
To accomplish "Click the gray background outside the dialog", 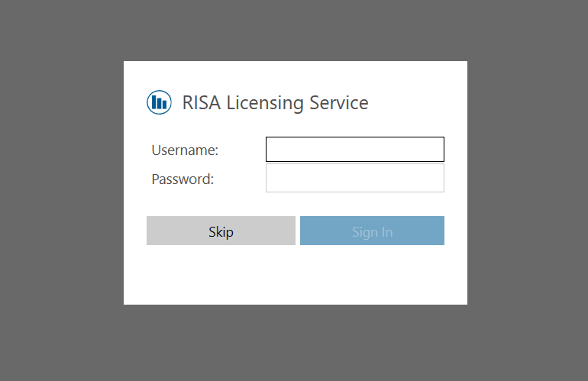I will (61, 191).
